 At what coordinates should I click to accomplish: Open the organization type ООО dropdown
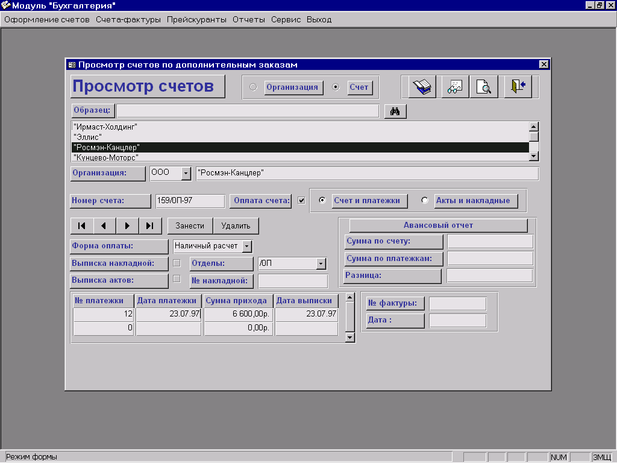tap(185, 172)
